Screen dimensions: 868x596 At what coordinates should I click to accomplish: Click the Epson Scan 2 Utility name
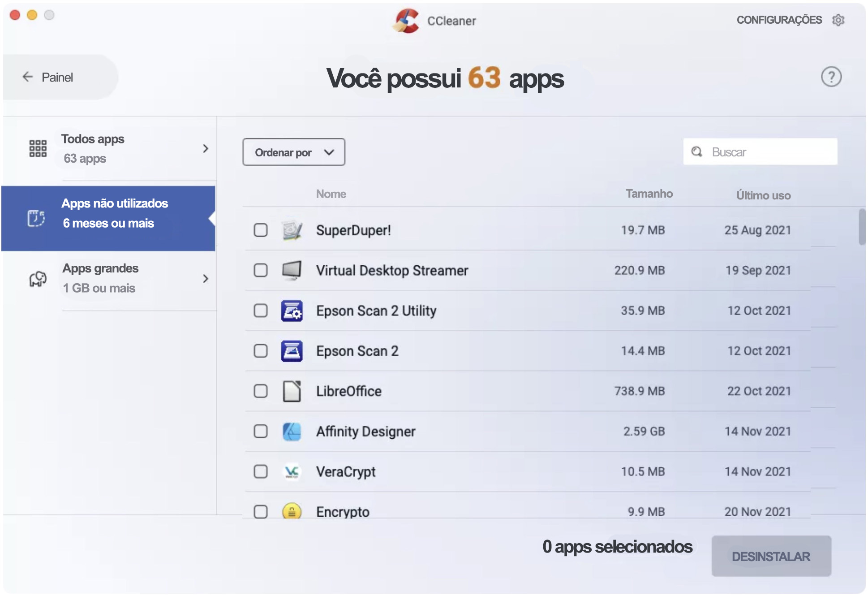376,311
